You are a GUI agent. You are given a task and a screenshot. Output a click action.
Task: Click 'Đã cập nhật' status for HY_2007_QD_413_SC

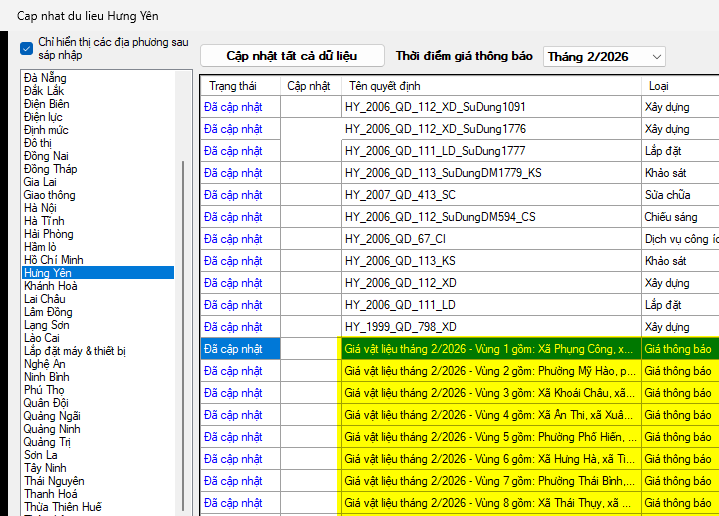tap(233, 195)
